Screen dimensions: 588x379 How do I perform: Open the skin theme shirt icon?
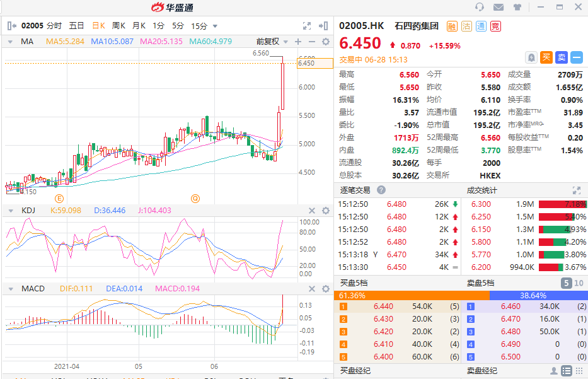517,7
